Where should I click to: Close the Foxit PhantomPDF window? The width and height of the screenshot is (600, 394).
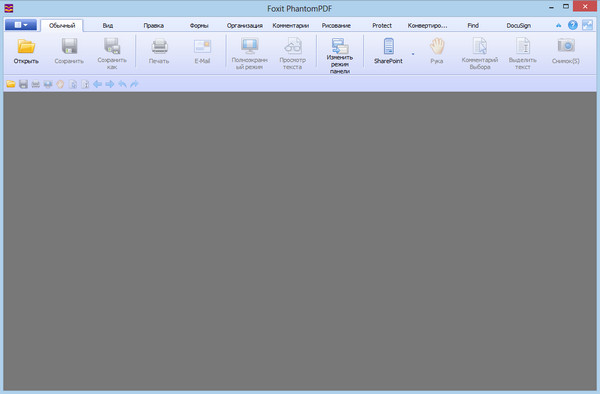click(585, 7)
